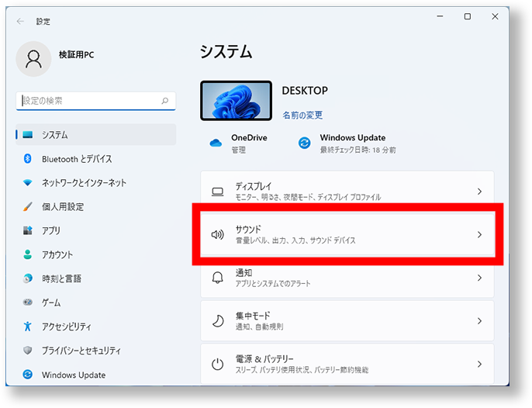Screen dimensions: 532x408
Task: Maximize the settings window
Action: (x=468, y=16)
